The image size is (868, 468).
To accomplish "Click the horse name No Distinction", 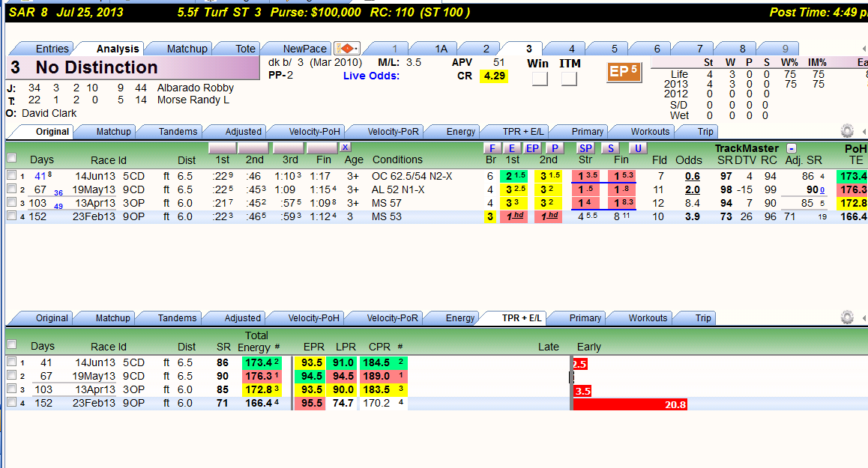I will [97, 67].
